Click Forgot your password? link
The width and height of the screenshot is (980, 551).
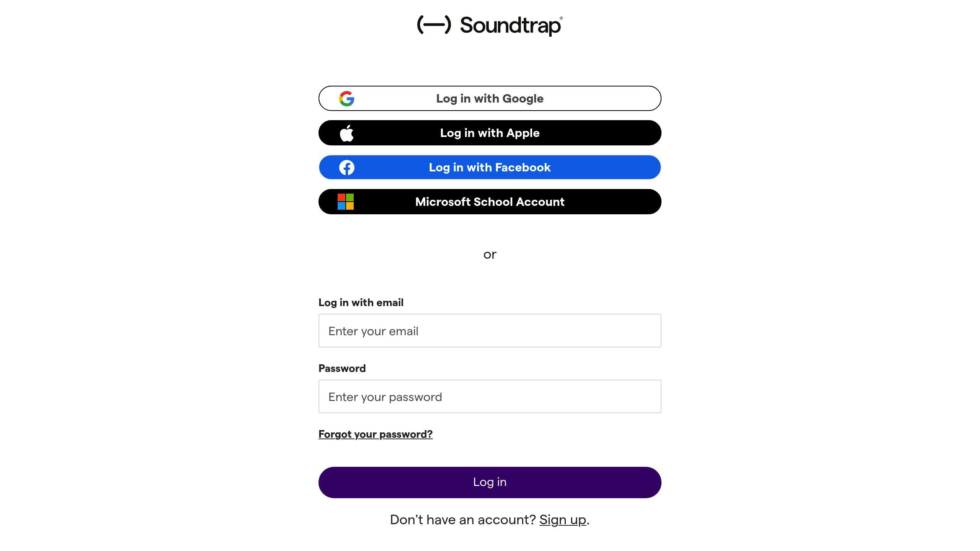click(x=375, y=433)
